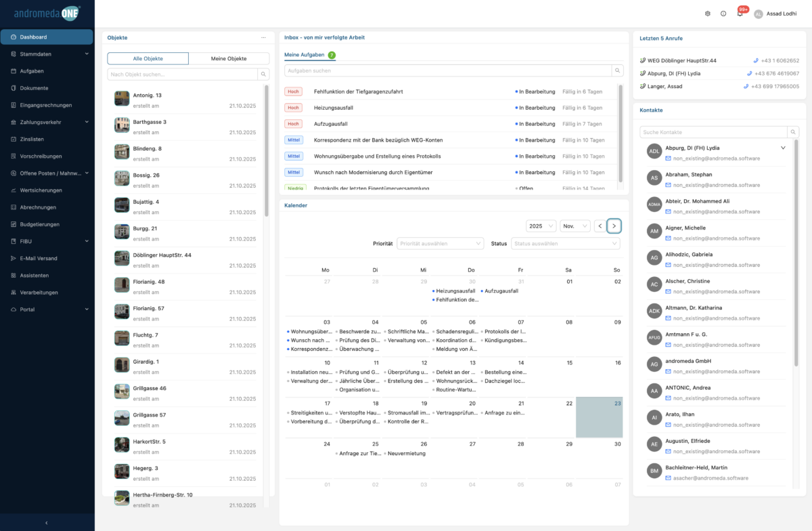Image resolution: width=812 pixels, height=531 pixels.
Task: Click the E-Mail Versand paper plane icon
Action: pyautogui.click(x=14, y=259)
